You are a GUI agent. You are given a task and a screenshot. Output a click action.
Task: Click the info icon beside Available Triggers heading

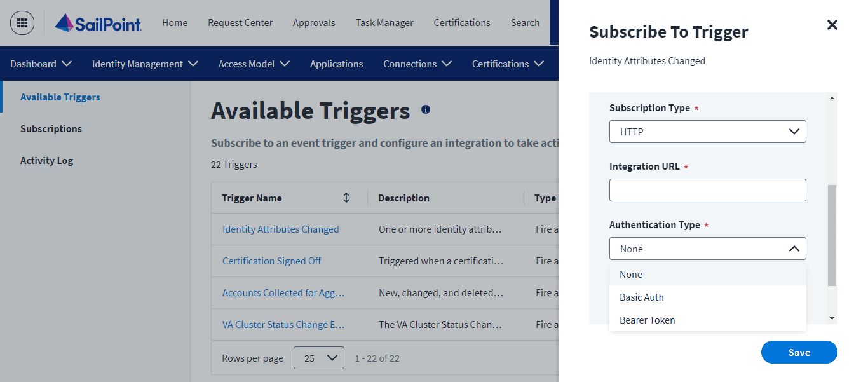424,109
